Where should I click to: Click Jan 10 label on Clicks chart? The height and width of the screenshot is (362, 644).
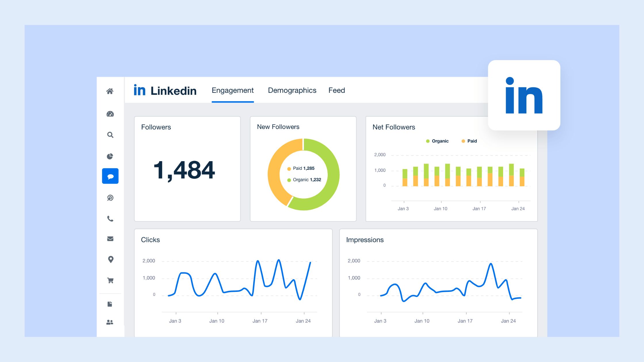click(217, 321)
